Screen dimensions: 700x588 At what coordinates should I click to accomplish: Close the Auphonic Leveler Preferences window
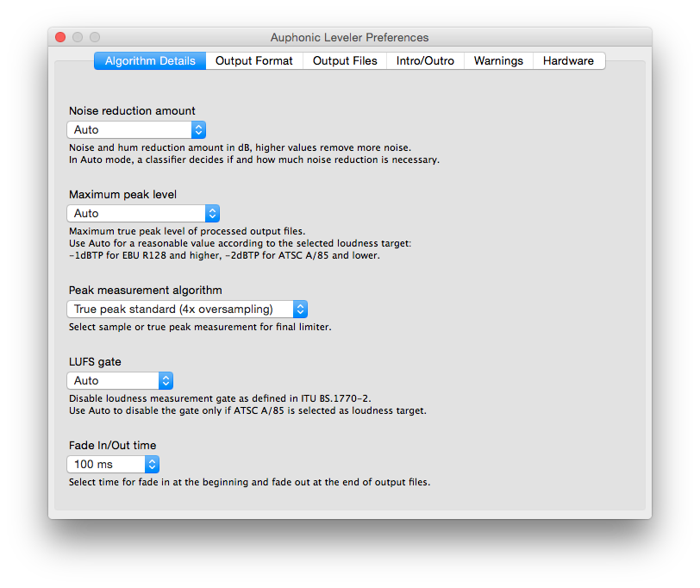[60, 37]
